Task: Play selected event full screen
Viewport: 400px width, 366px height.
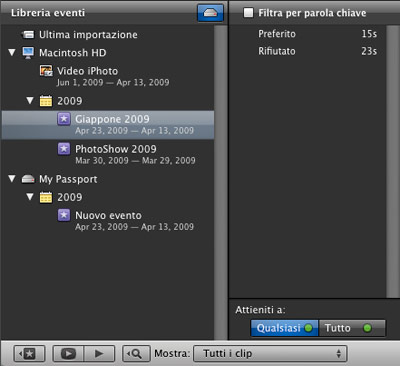Action: 68,353
